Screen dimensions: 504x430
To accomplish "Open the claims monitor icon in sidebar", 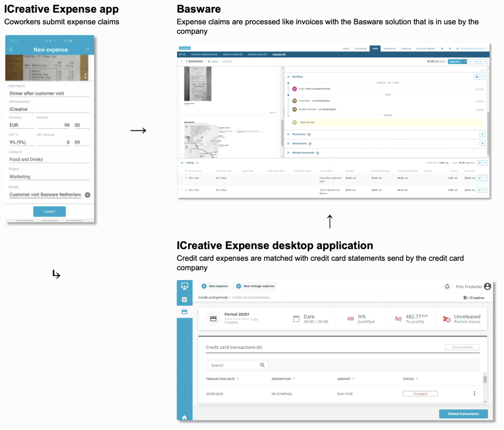I will 184,285.
